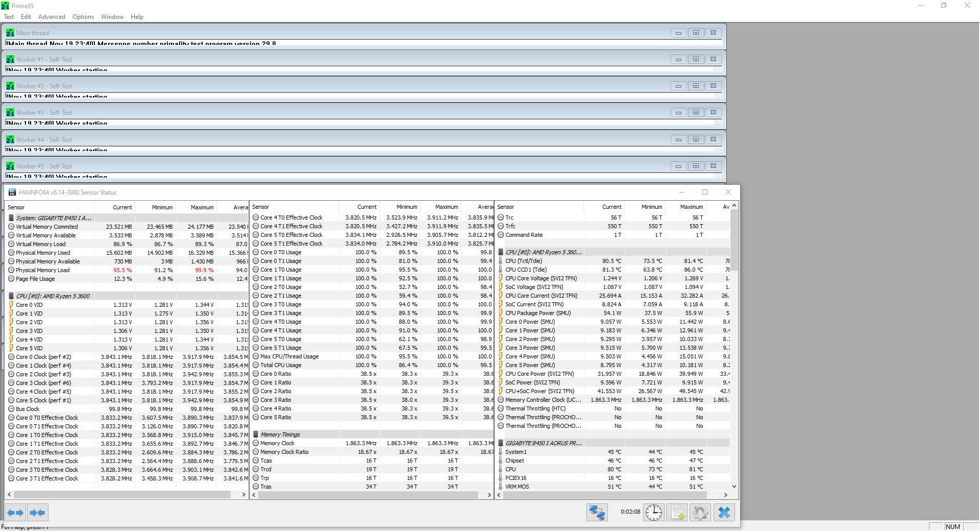
Task: Click the Worker #1 Self-Test window icon
Action: [x=10, y=59]
